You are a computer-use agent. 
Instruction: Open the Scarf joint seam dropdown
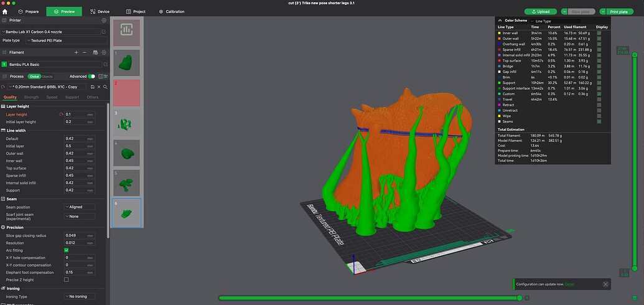tap(80, 216)
